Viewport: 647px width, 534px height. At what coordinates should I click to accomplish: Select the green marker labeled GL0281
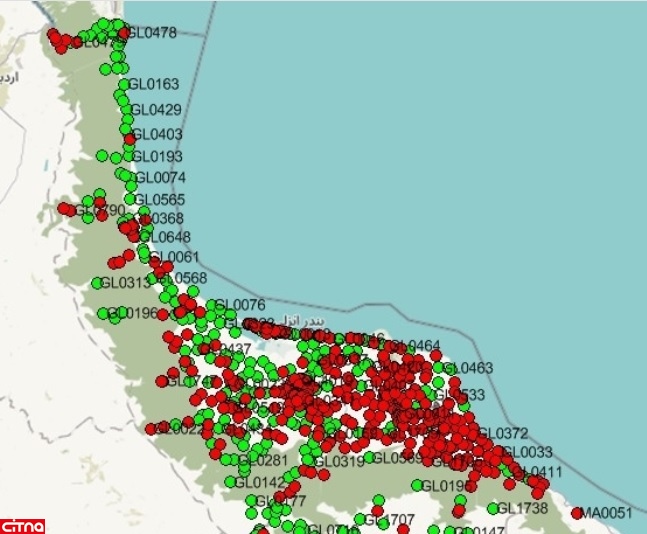(x=243, y=460)
